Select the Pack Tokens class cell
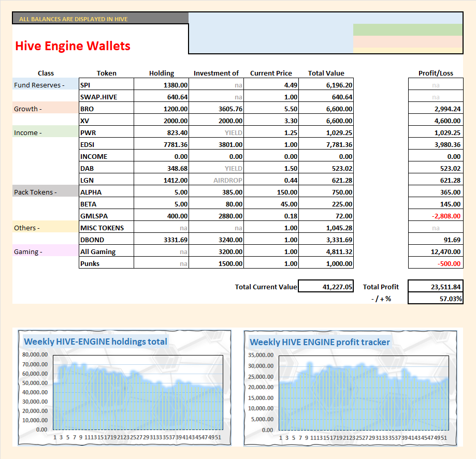Viewport: 476px width, 459px height. pyautogui.click(x=46, y=191)
